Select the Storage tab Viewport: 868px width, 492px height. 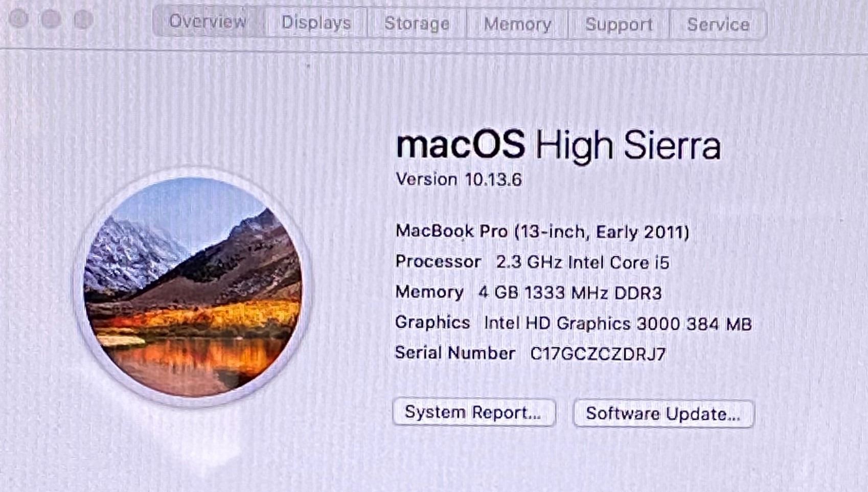417,24
